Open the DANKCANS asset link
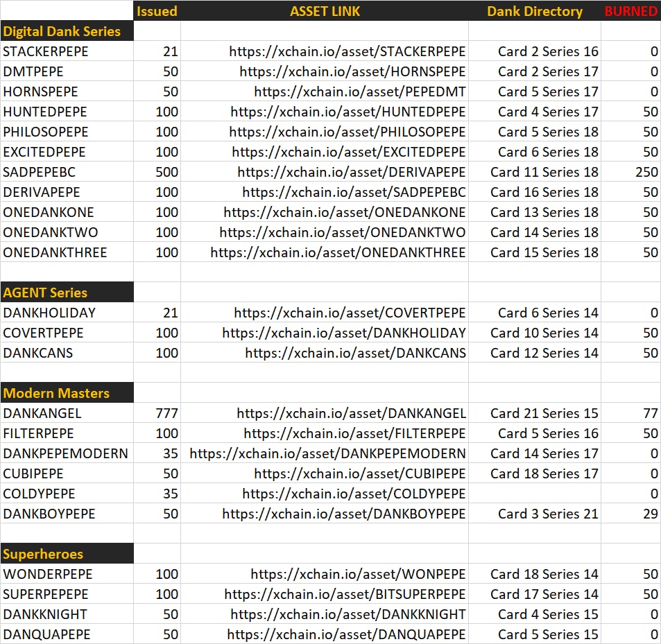Screen dimensions: 661x644 point(355,353)
